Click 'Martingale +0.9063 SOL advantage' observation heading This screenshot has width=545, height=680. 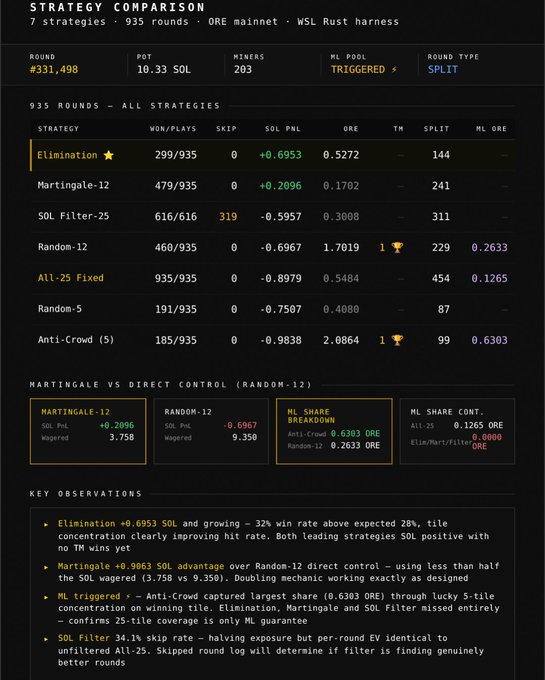(141, 566)
